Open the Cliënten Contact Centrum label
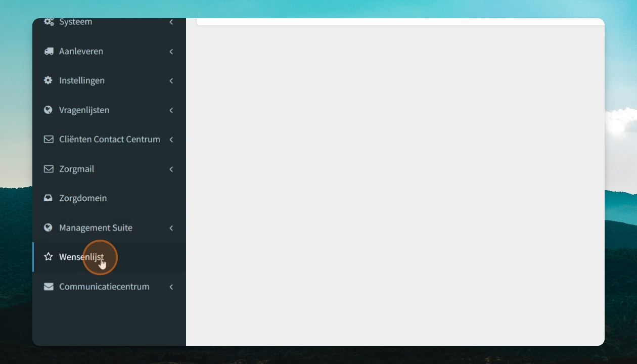The height and width of the screenshot is (364, 637). pos(110,139)
